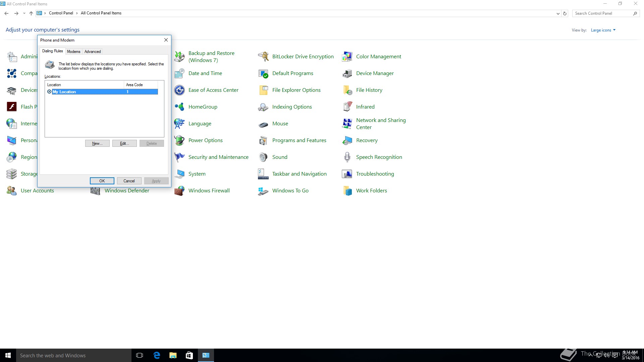644x362 pixels.
Task: Open the Windows Start menu
Action: (x=8, y=355)
